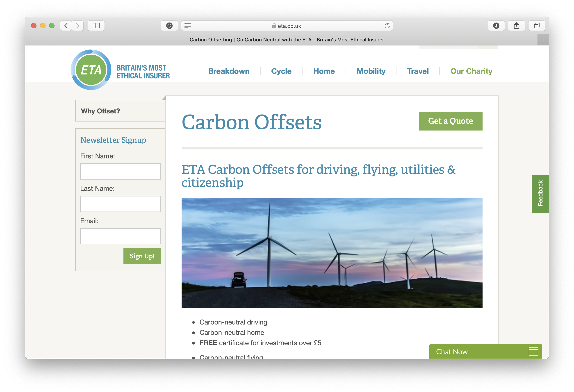Expand the Chat Now window icon
Screen dimensions: 574x392
pos(533,351)
